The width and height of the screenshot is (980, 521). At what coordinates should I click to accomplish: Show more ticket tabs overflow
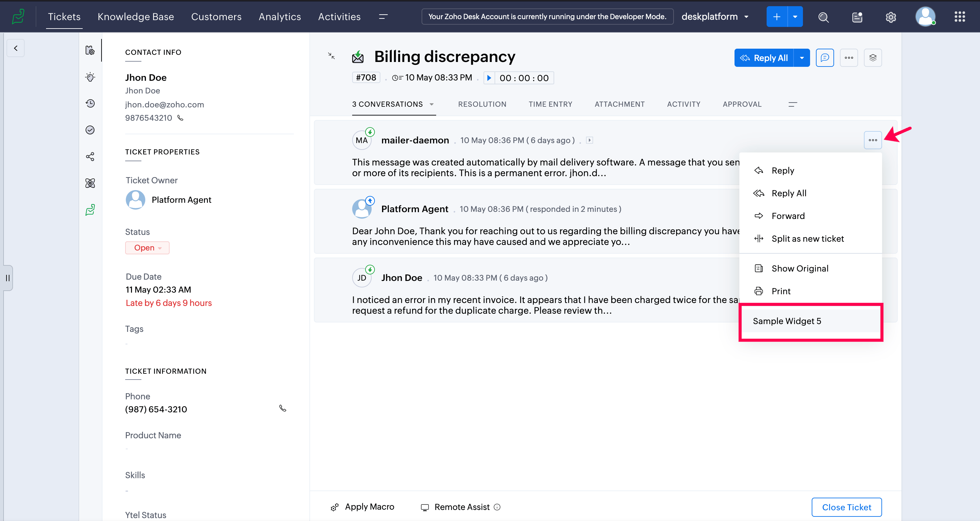(793, 104)
